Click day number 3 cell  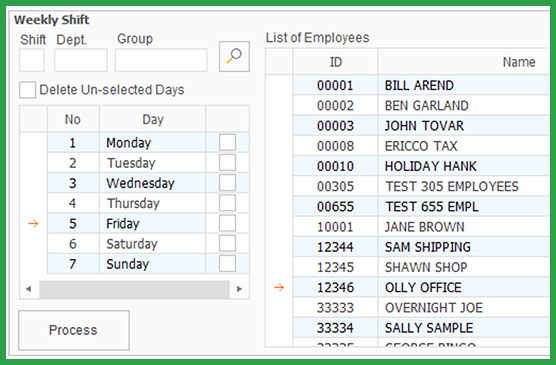tap(73, 183)
